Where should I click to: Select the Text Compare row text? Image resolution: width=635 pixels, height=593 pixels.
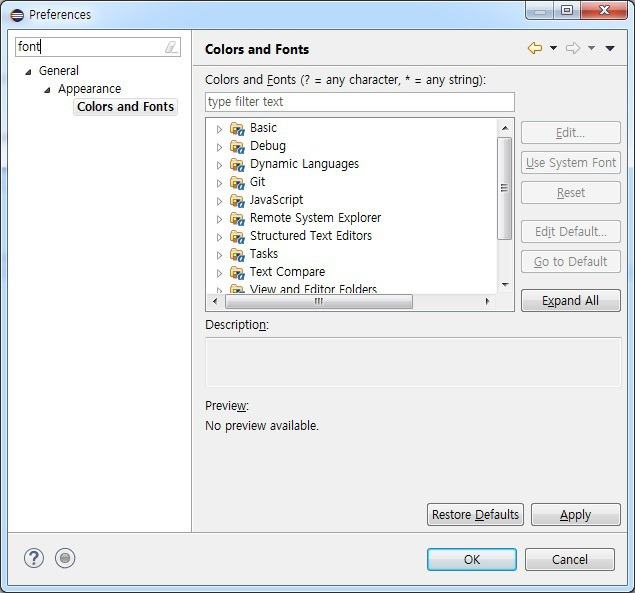(287, 272)
